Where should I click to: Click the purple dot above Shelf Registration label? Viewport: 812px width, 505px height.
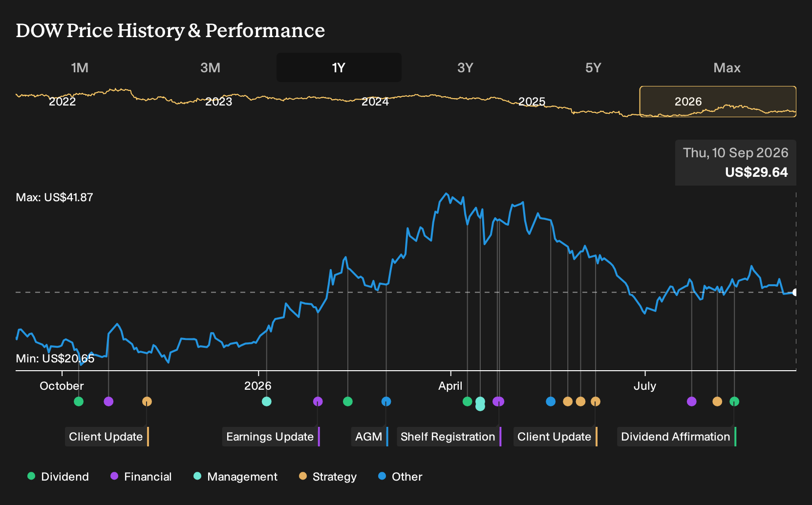click(x=498, y=401)
